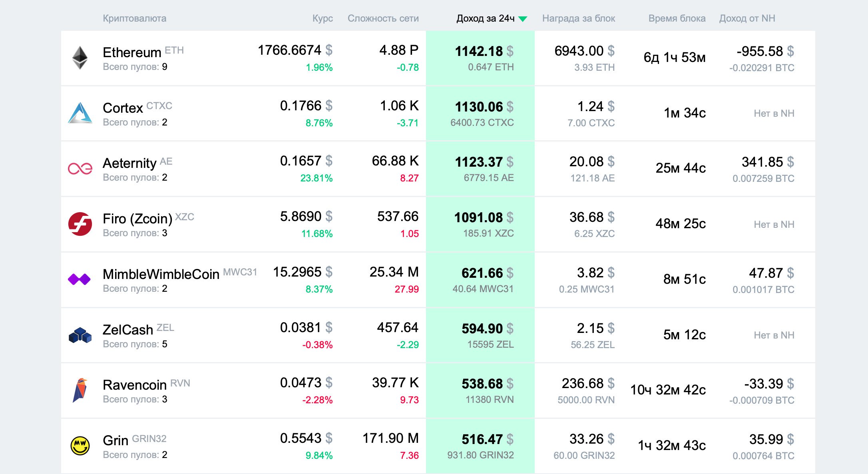Image resolution: width=868 pixels, height=474 pixels.
Task: Click Firo 24h income 1091.08 $
Action: point(484,217)
